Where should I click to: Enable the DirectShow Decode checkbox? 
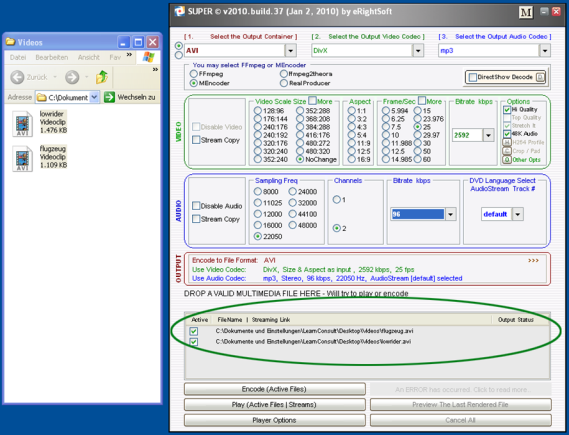tap(472, 77)
